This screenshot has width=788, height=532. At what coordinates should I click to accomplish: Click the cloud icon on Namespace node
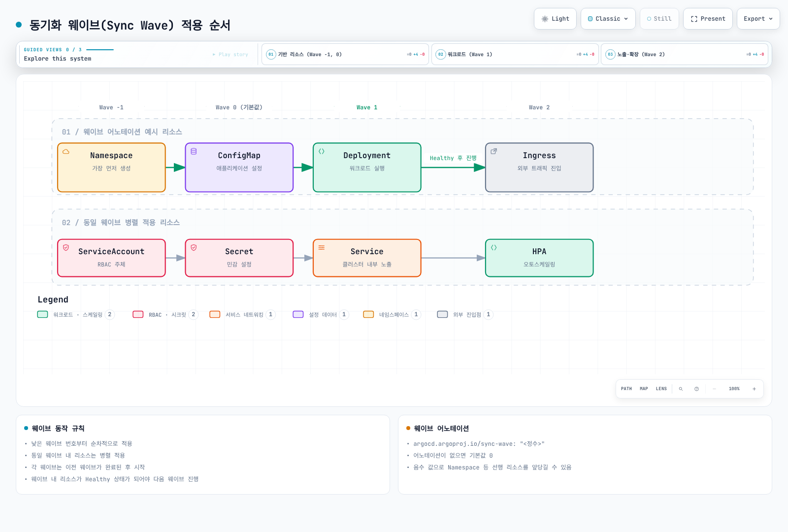tap(66, 152)
